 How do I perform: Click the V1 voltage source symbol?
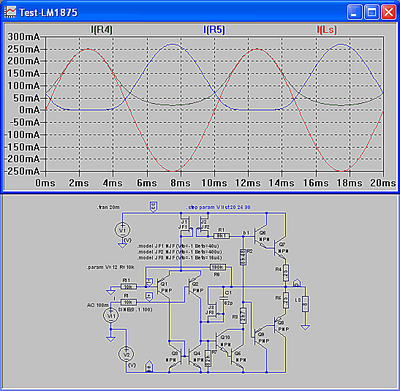pos(122,230)
